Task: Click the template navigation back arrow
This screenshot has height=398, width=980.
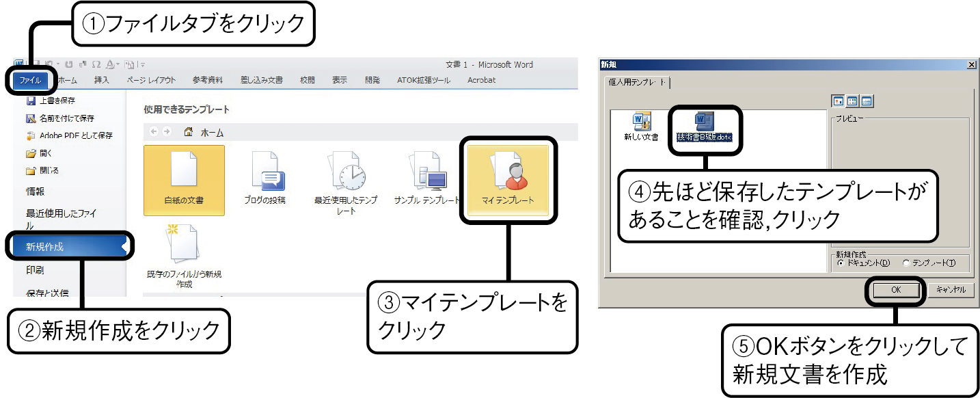Action: point(154,132)
